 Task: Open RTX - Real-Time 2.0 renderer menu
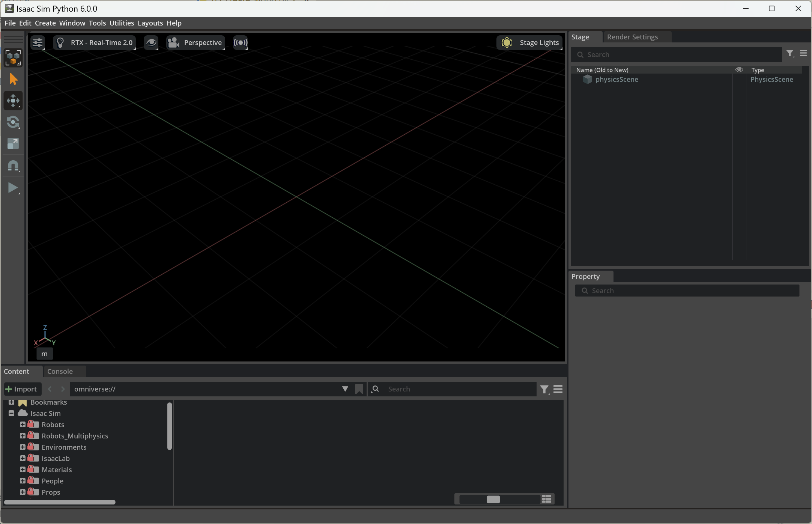tap(95, 42)
